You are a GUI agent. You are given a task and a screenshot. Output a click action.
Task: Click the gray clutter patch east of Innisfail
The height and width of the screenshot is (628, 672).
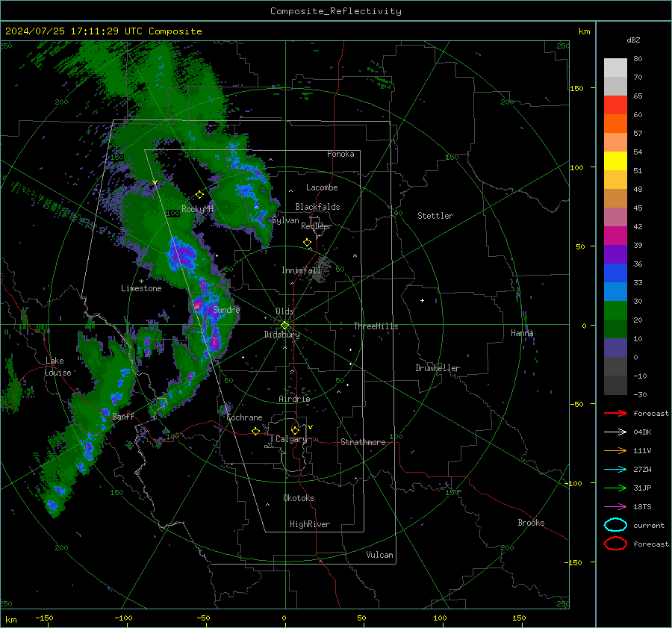click(x=320, y=272)
